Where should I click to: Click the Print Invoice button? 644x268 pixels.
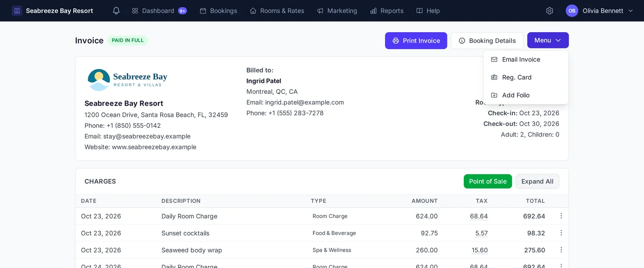tap(416, 41)
